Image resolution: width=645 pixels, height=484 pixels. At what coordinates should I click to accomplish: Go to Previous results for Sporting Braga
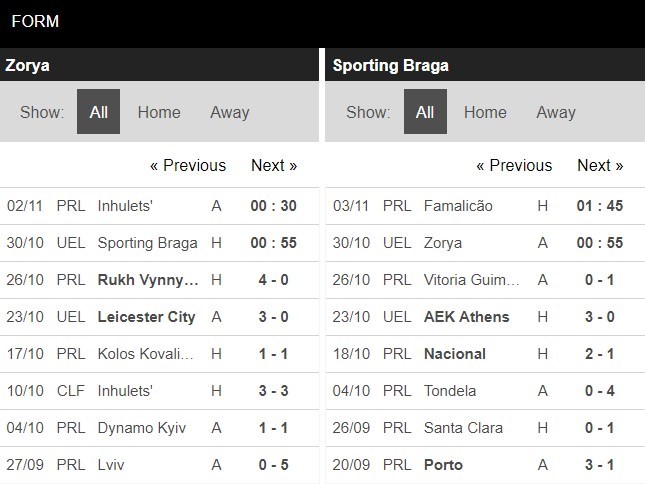coord(514,165)
